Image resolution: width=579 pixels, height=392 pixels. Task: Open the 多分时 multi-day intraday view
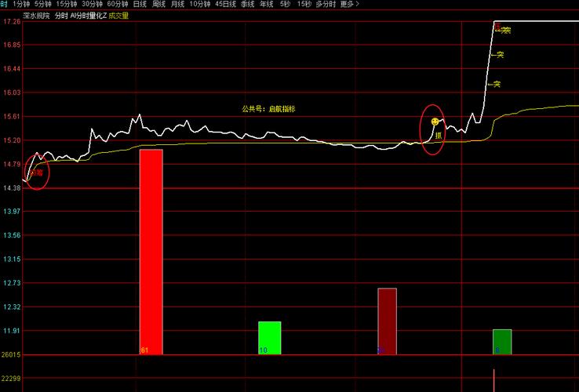click(x=326, y=4)
